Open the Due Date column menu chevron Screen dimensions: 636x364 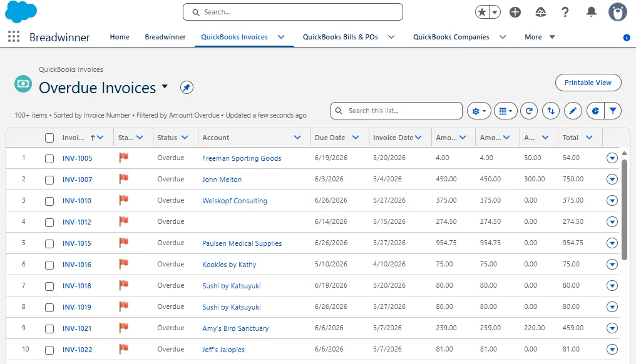tap(356, 138)
